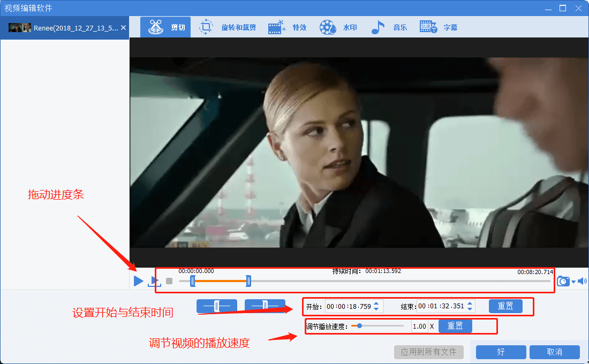Play the video
The height and width of the screenshot is (364, 589).
[x=138, y=280]
